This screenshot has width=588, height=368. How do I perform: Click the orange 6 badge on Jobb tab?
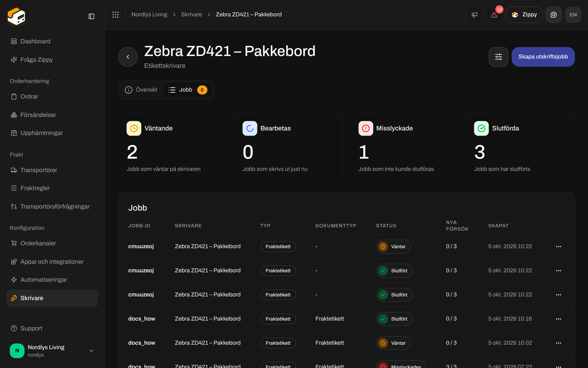(x=202, y=90)
